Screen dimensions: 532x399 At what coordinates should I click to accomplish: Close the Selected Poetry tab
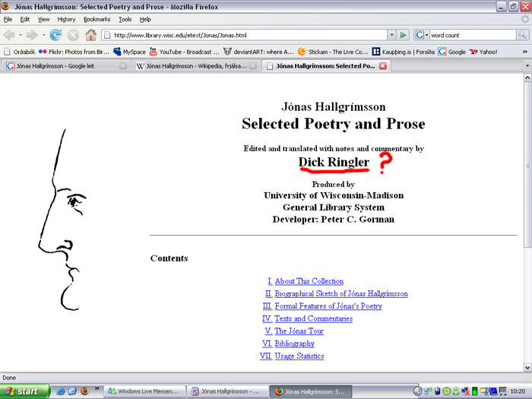pos(383,66)
